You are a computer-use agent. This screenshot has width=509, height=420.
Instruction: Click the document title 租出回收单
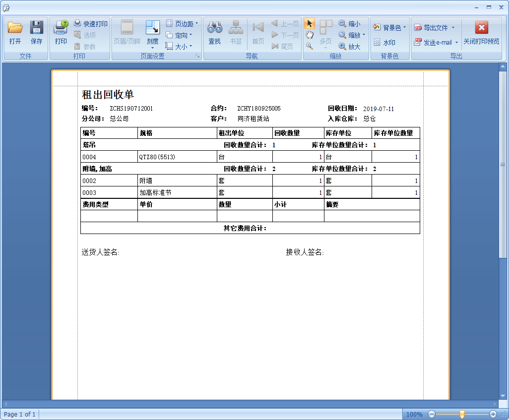click(108, 95)
